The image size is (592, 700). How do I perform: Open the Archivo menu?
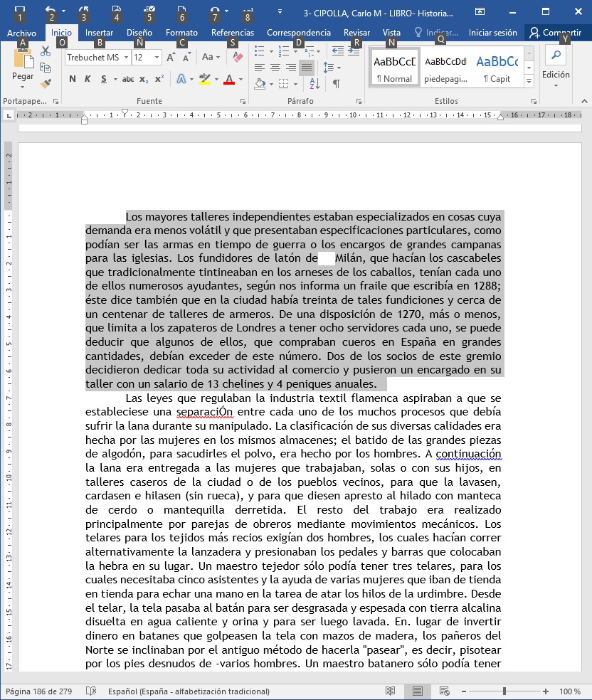21,33
